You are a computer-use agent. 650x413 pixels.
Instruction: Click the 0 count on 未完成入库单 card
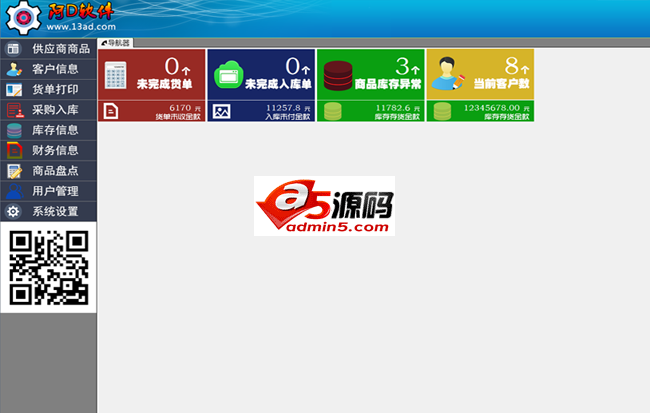pos(292,66)
